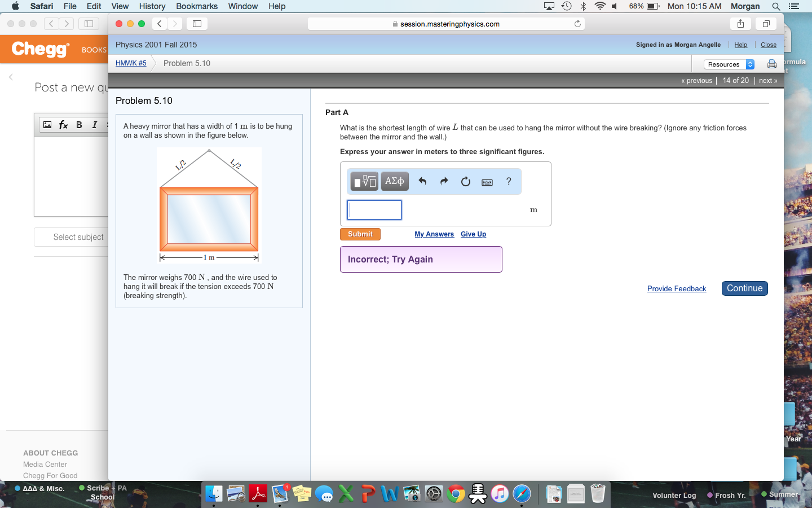Apply bold in Chegg editor

79,125
